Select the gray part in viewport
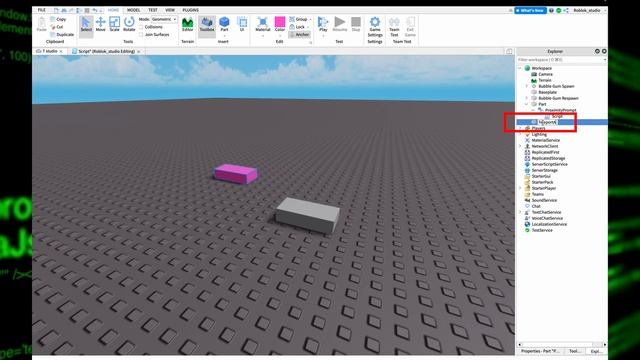Image resolution: width=640 pixels, height=360 pixels. point(307,215)
